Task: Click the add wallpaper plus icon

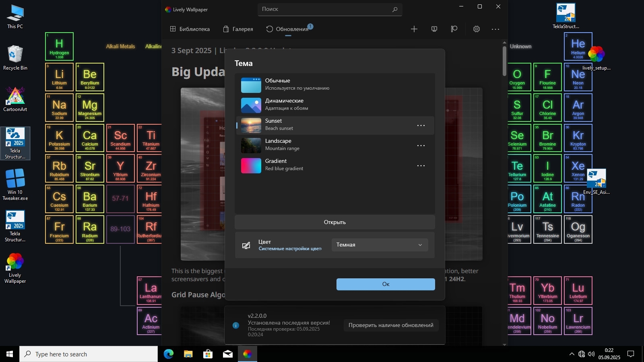Action: 414,29
